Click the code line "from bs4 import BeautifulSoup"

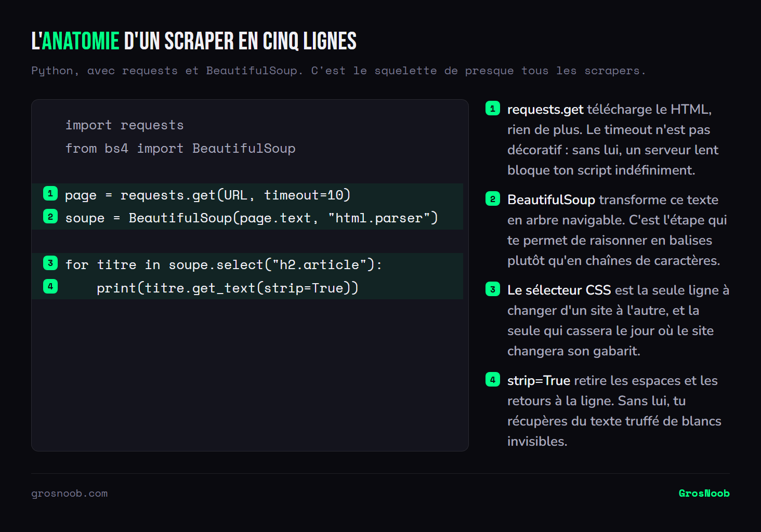[180, 149]
